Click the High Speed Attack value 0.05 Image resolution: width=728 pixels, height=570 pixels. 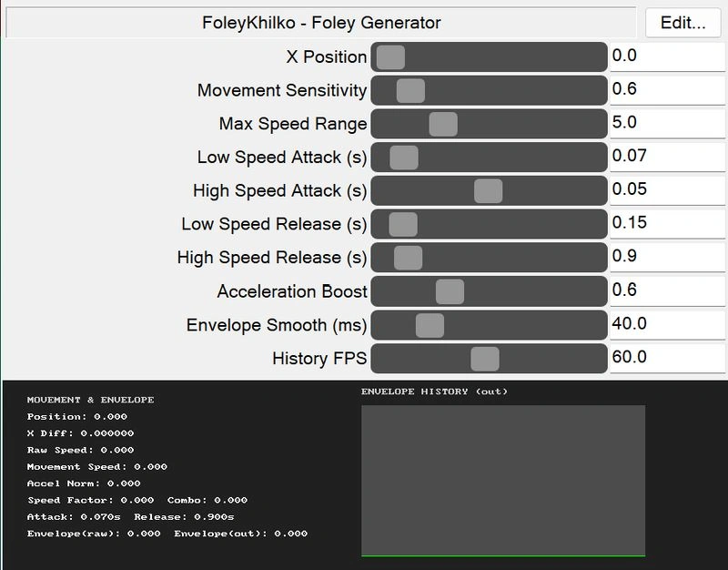(667, 190)
